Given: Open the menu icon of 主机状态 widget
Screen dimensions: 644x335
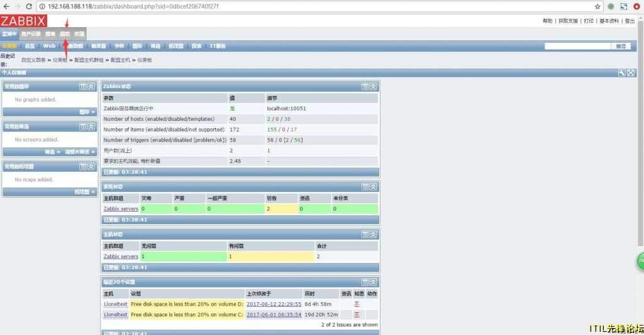Looking at the screenshot, I should [x=365, y=234].
